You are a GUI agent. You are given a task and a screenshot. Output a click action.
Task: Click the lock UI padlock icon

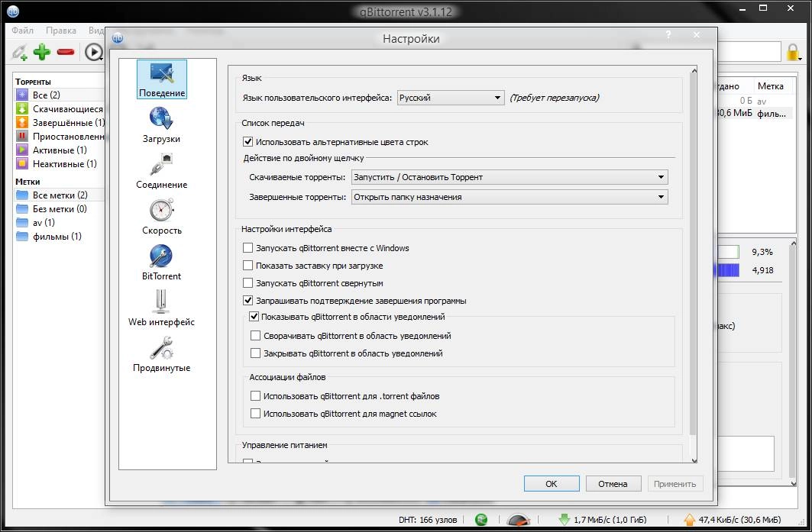792,52
